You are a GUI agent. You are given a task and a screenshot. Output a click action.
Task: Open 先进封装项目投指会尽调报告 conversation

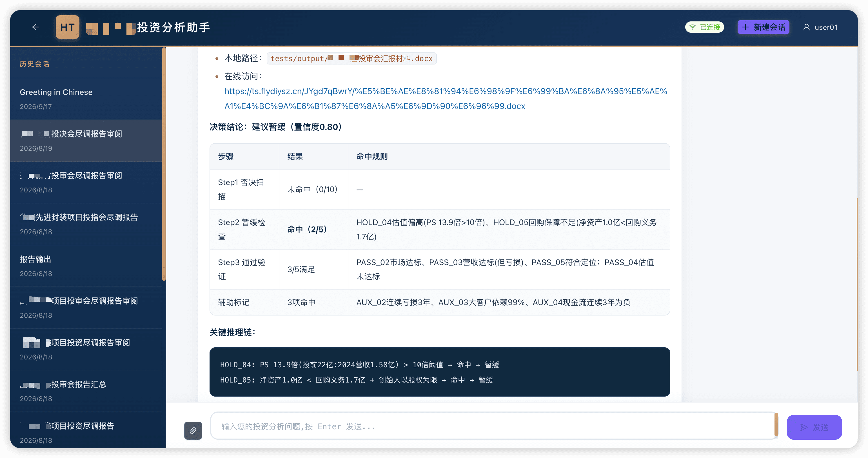pos(86,224)
